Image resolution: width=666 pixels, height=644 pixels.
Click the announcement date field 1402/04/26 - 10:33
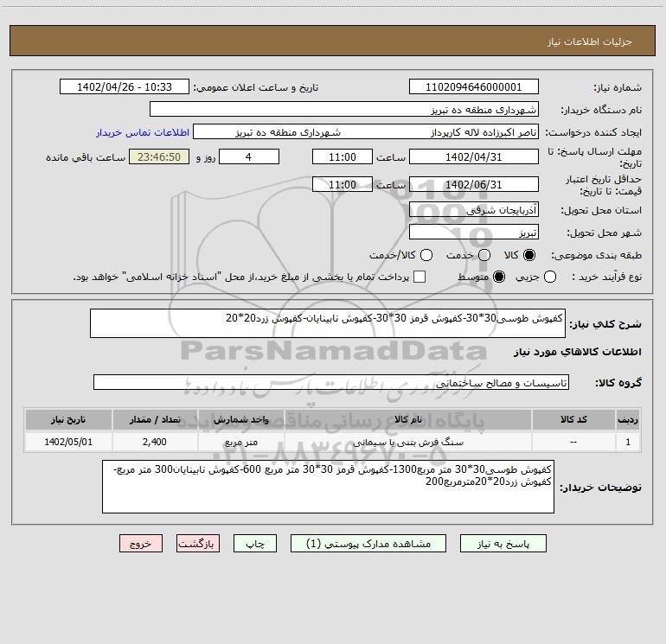coord(125,86)
